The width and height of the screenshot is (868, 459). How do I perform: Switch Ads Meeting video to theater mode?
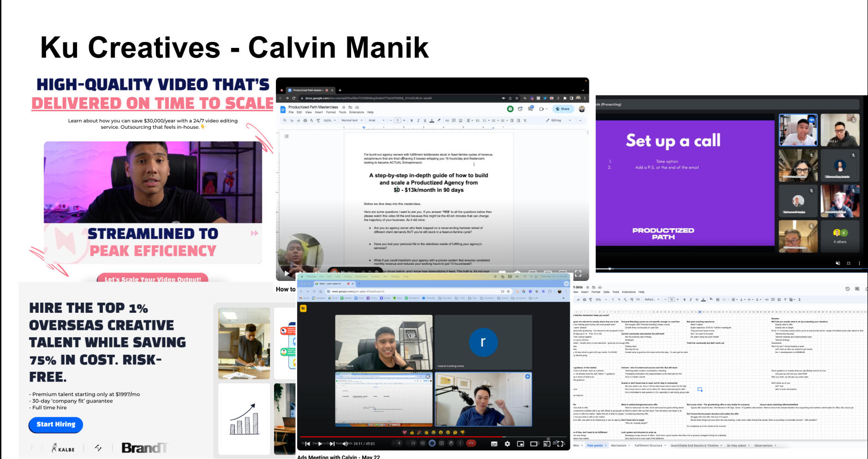(534, 444)
